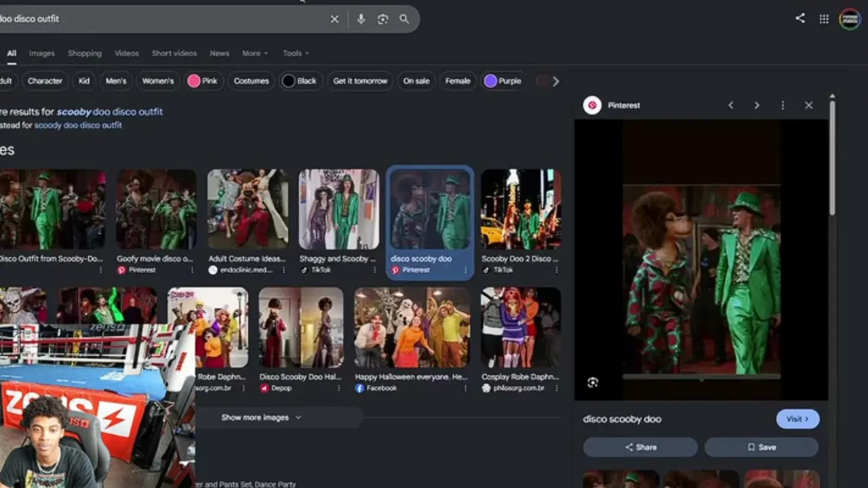The image size is (868, 488).
Task: Switch to the All results tab
Action: pyautogui.click(x=12, y=54)
